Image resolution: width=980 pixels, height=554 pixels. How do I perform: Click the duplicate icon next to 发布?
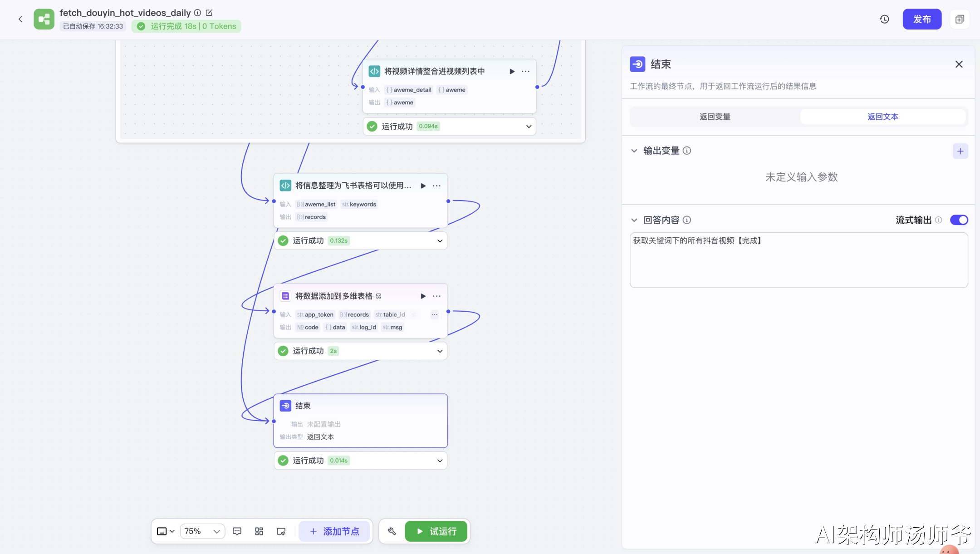[959, 19]
